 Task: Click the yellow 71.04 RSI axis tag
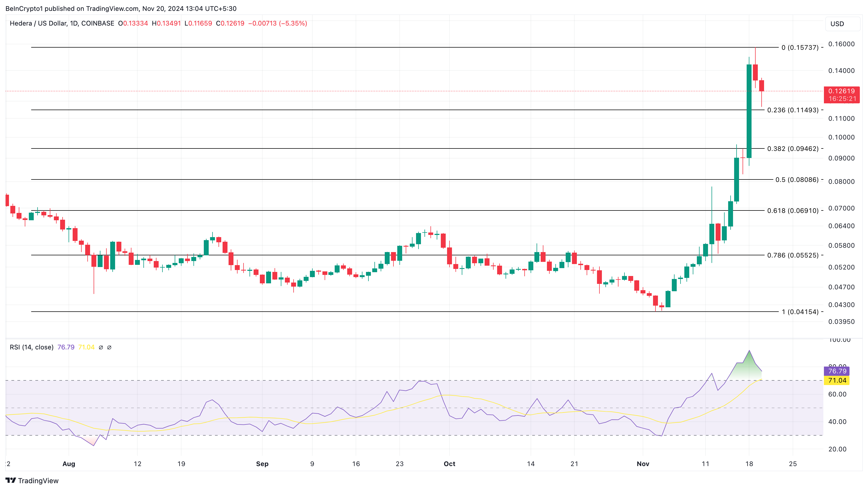point(837,380)
